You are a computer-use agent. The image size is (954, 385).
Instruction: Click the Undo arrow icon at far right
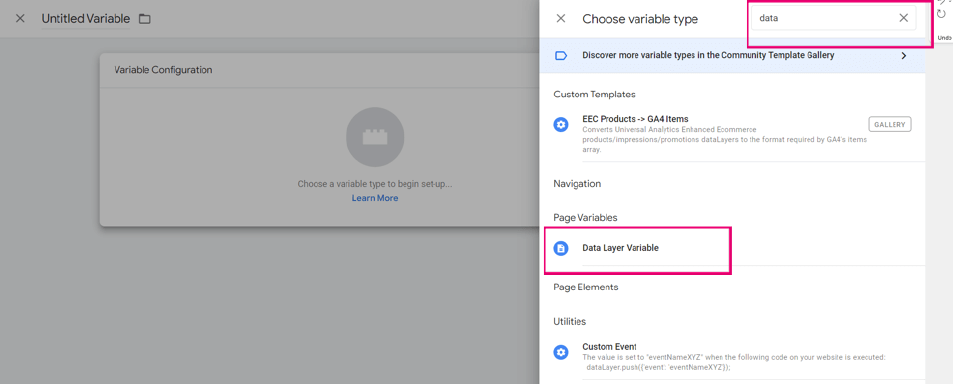942,13
